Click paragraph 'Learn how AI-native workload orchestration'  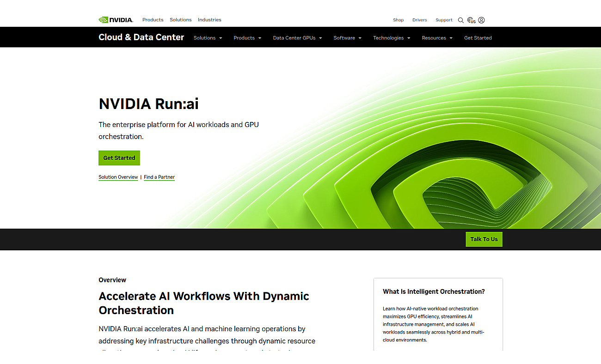pyautogui.click(x=434, y=324)
